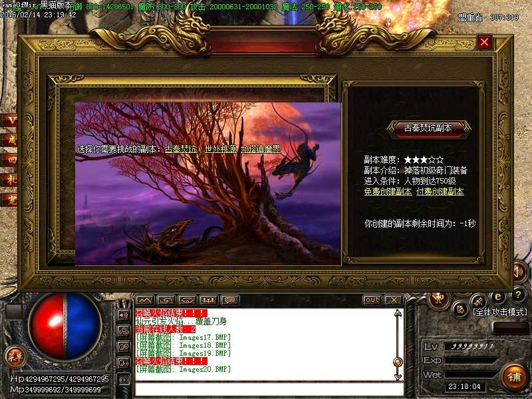Click 免费创建副本 to create a free dungeon
This screenshot has height=399, width=532.
[388, 192]
